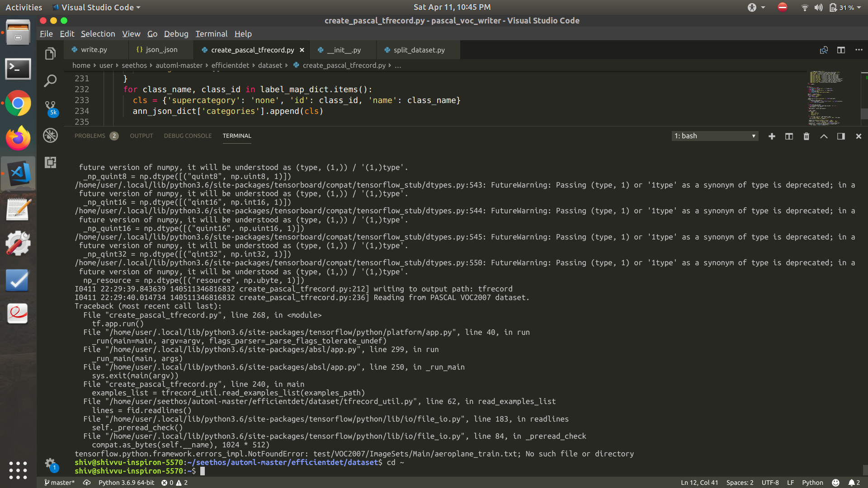Image resolution: width=868 pixels, height=488 pixels.
Task: Select 'Python 3.6.9 64-bit' interpreter in status bar
Action: point(126,482)
